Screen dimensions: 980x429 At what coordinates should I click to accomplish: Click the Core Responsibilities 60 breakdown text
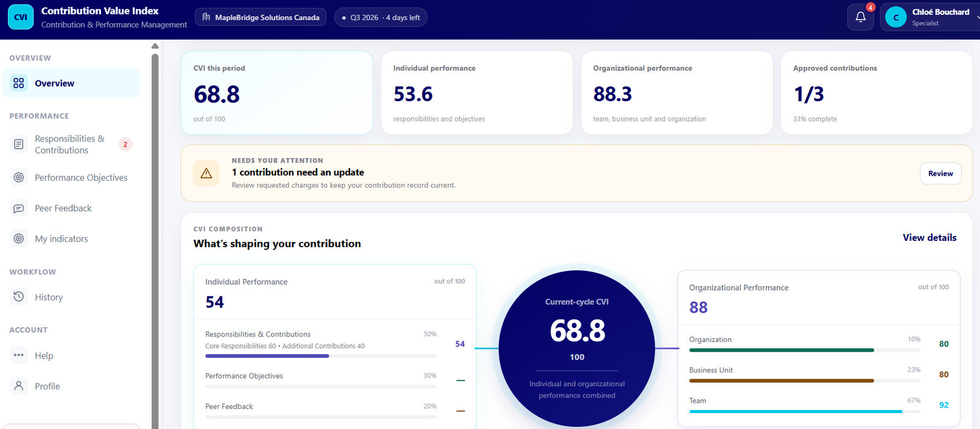click(241, 346)
